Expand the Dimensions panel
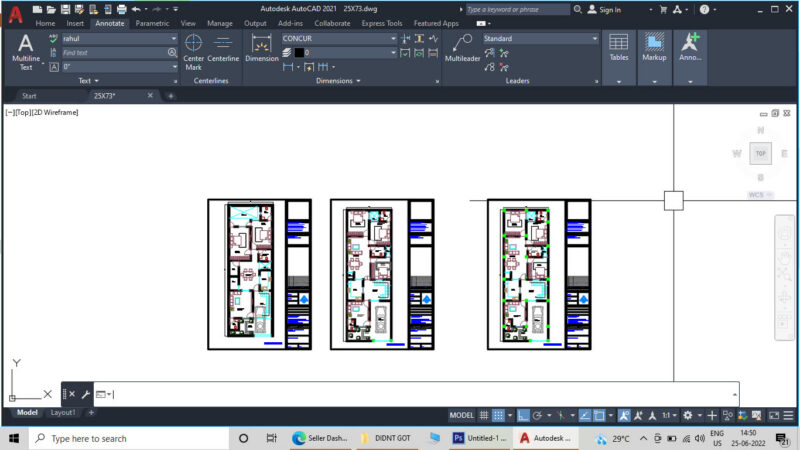The width and height of the screenshot is (800, 450). [x=338, y=81]
